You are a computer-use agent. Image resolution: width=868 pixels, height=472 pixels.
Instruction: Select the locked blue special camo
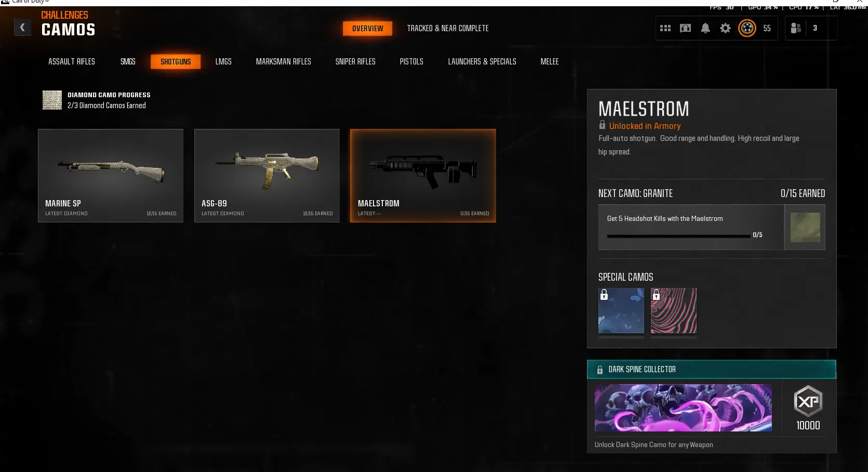[x=621, y=310]
